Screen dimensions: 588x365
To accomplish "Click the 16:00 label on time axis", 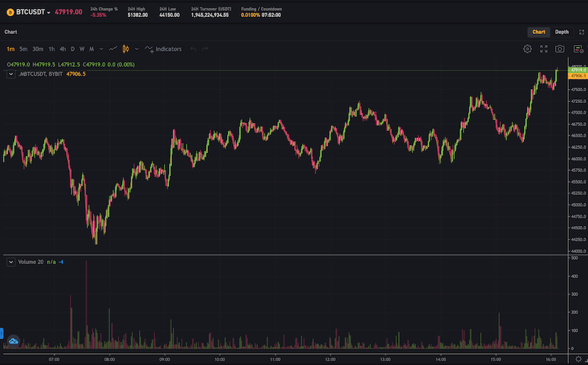I will [x=551, y=359].
